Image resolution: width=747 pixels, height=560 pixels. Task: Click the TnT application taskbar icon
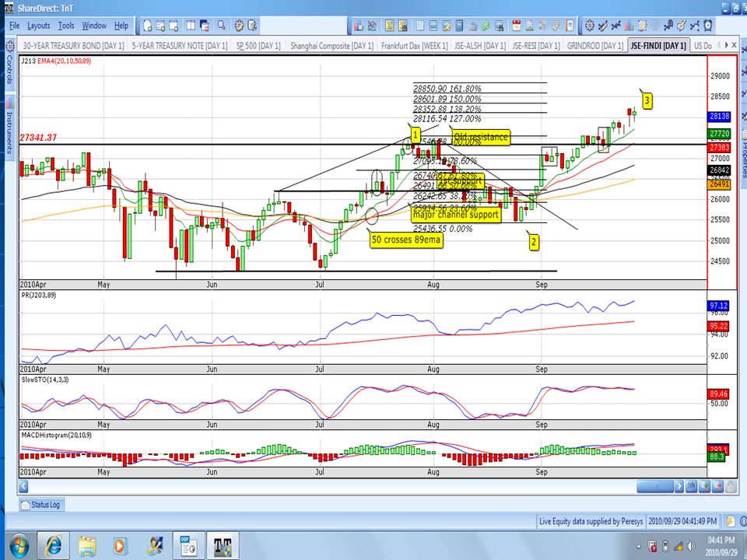[x=223, y=545]
